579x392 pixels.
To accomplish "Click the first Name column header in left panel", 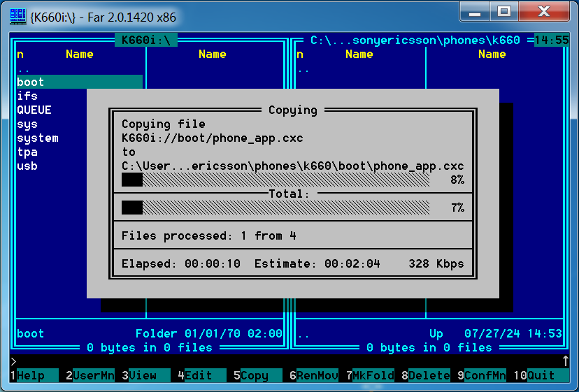I will pyautogui.click(x=80, y=55).
